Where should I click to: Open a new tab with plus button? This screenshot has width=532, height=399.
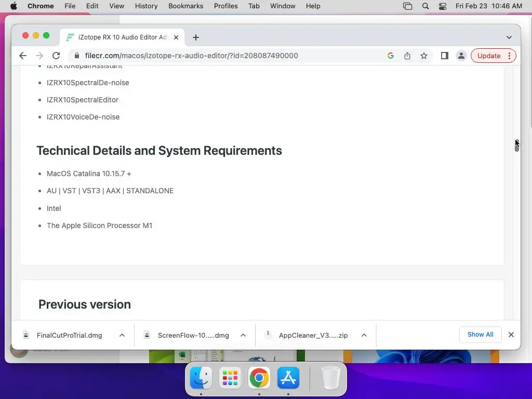196,37
